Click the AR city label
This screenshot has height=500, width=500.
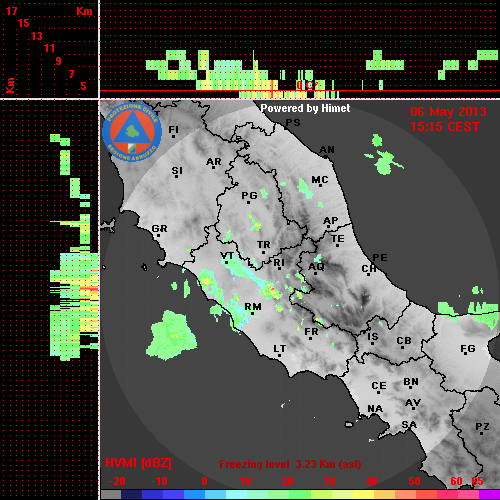pyautogui.click(x=214, y=162)
